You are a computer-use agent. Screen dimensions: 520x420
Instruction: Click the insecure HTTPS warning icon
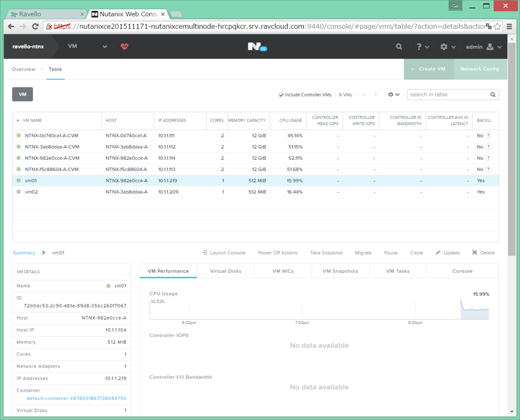[x=49, y=26]
